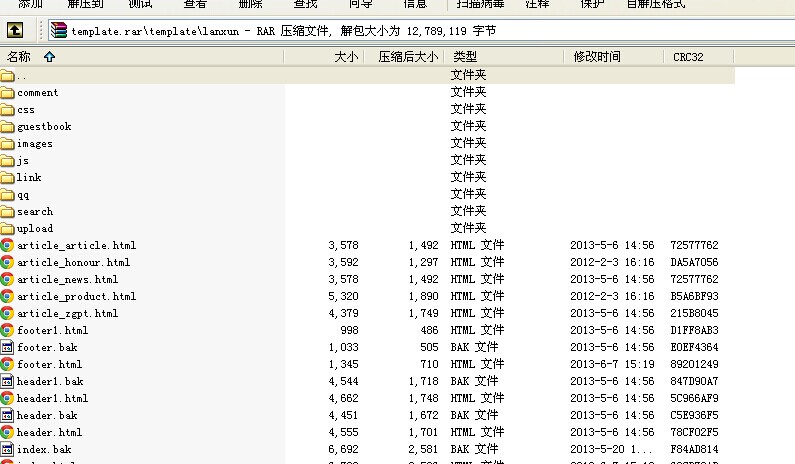Click the archive path address field

tap(421, 31)
